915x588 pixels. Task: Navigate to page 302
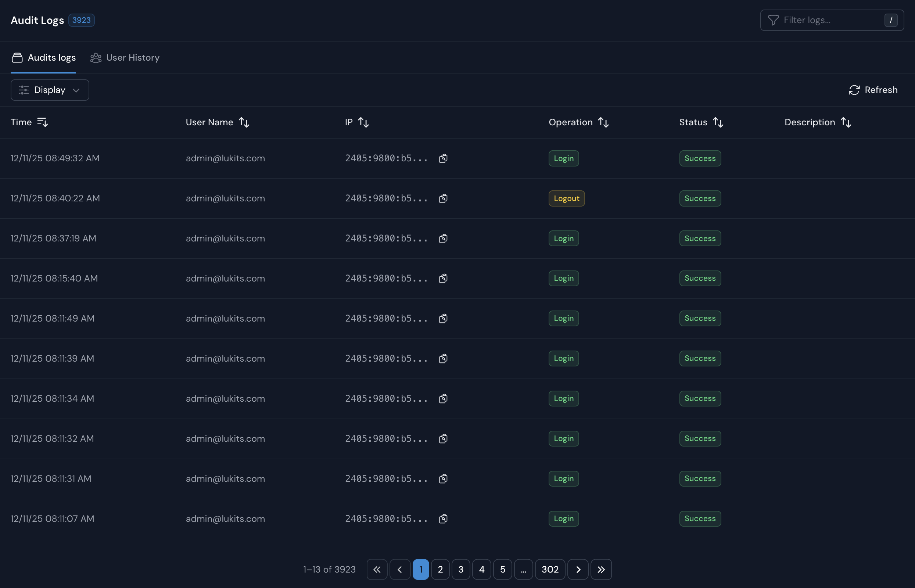click(550, 569)
